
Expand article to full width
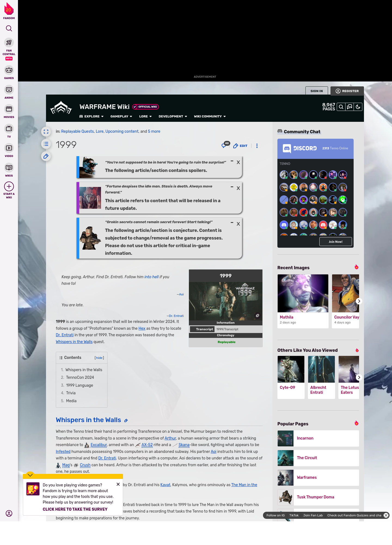click(46, 132)
